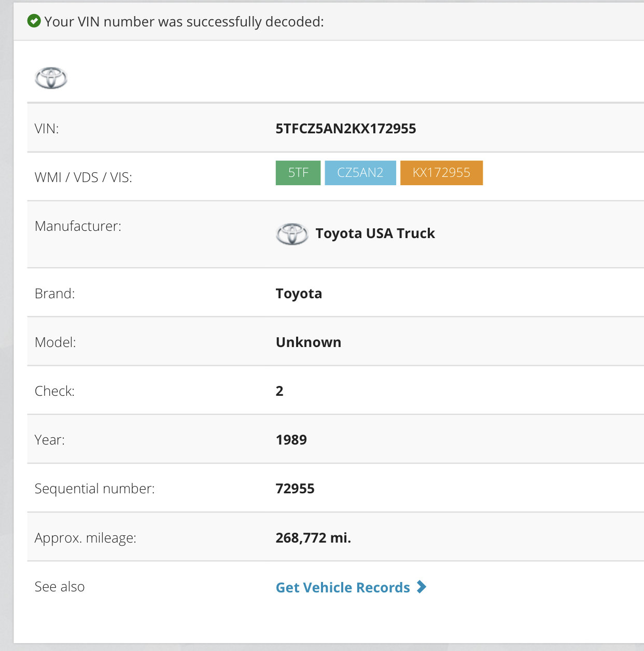Click the brand value Toyota
Viewport: 644px width, 651px height.
pyautogui.click(x=299, y=294)
